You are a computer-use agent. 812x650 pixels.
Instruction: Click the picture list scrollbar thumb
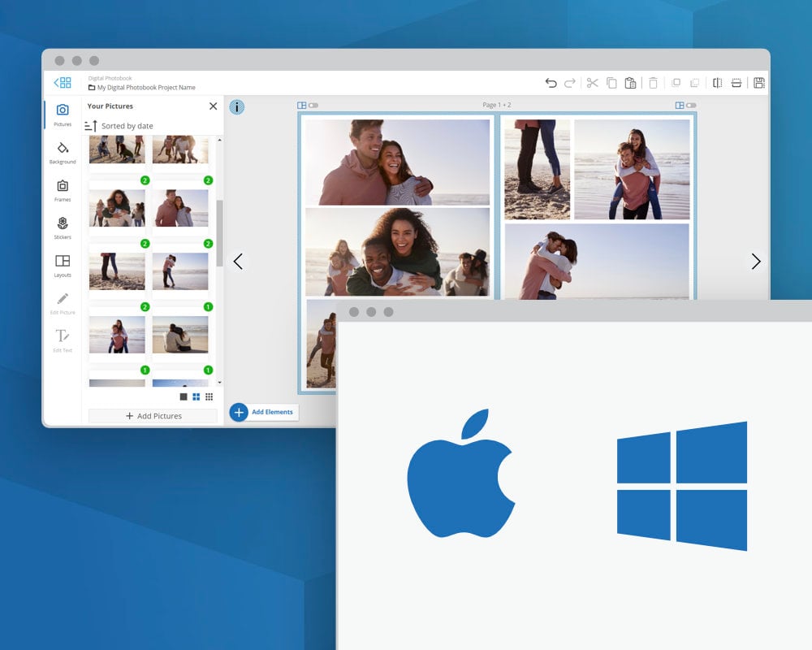pos(219,233)
